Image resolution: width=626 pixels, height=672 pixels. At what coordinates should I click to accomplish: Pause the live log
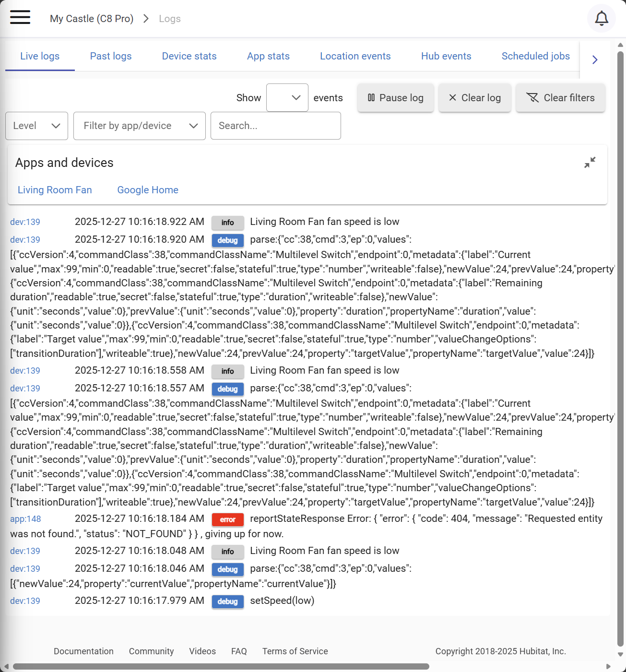(395, 98)
